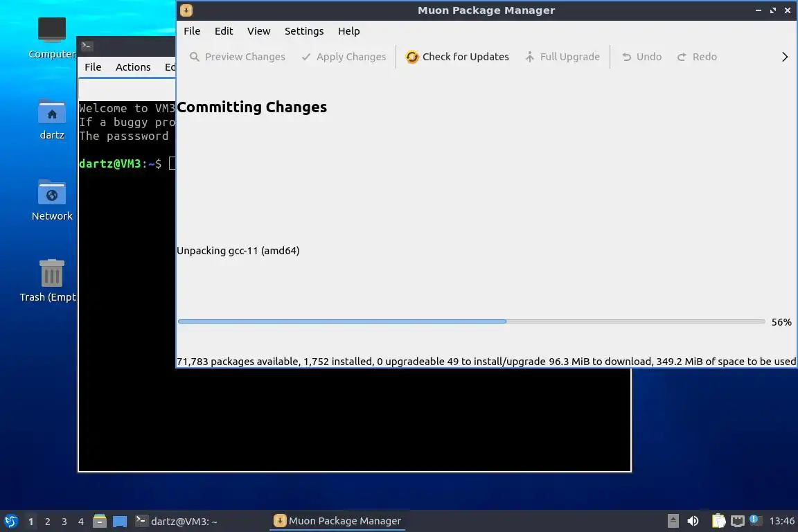Click the Undo toolbar button
This screenshot has height=532, width=798.
point(641,57)
